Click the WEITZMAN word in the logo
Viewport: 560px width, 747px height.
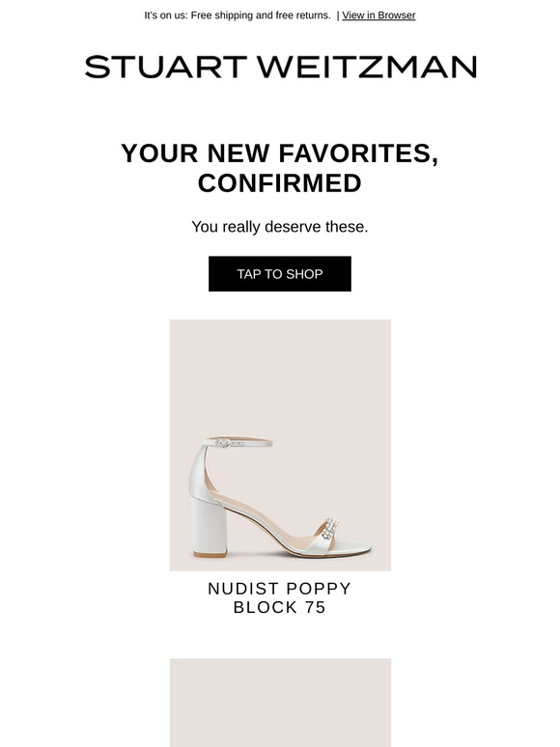(368, 67)
